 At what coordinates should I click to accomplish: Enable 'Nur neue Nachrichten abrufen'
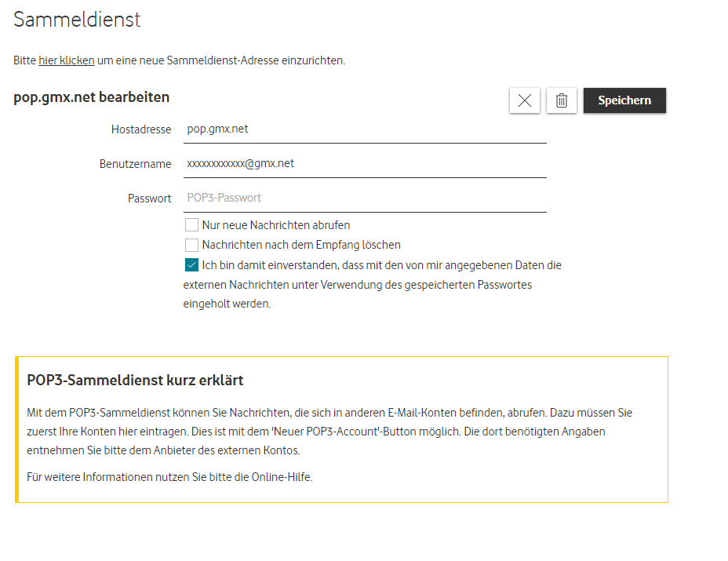tap(191, 225)
